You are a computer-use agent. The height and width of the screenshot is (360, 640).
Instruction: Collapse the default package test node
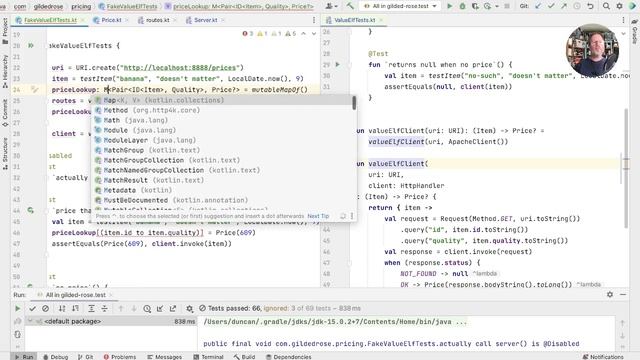[30, 321]
